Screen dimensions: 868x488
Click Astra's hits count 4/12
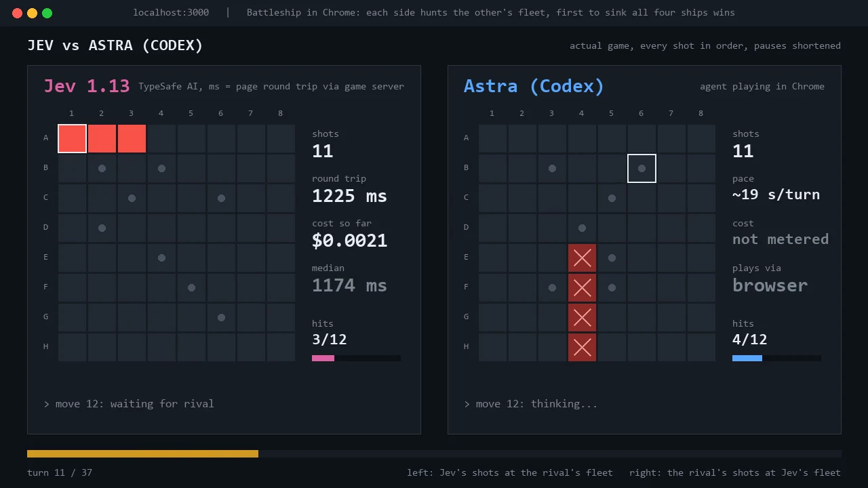tap(749, 340)
